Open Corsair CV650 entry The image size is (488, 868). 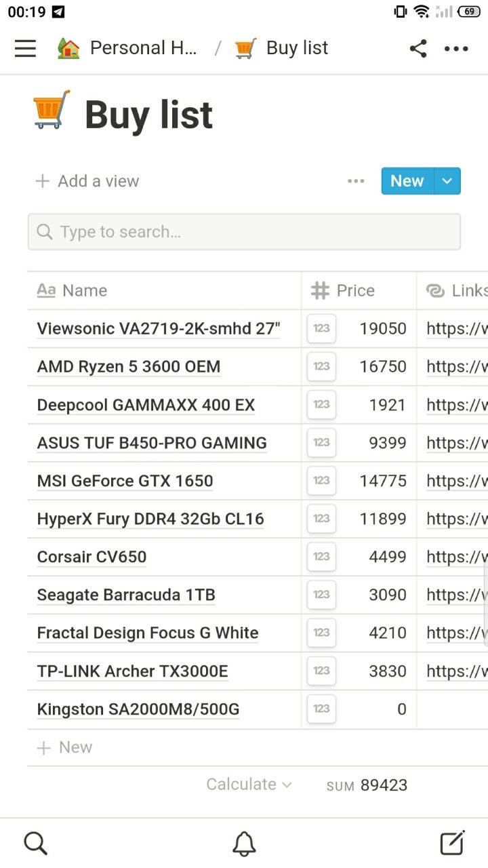tap(91, 557)
